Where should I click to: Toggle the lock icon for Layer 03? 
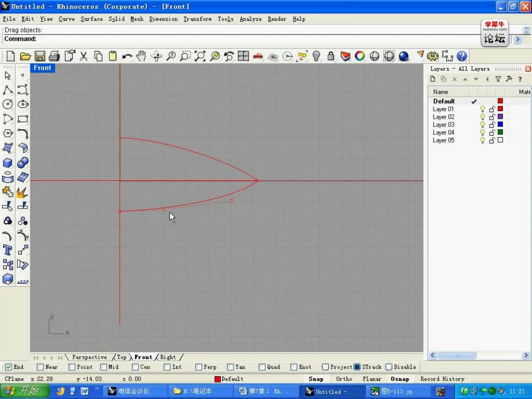[x=492, y=125]
